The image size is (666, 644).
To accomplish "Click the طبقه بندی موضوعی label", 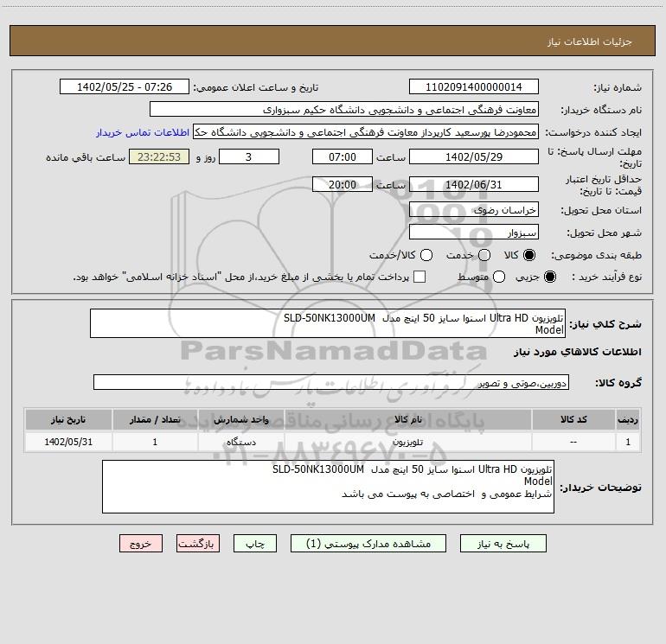I will (x=596, y=255).
